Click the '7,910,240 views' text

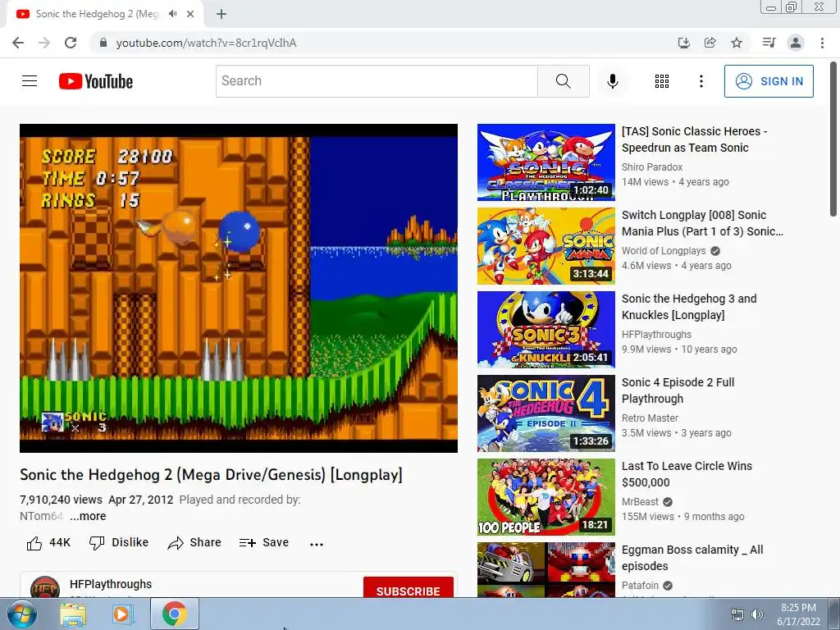(61, 500)
